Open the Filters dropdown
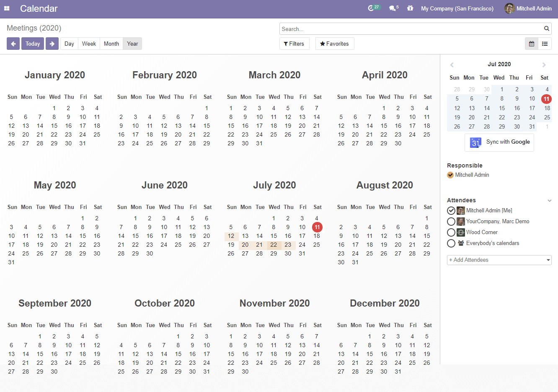Viewport: 558px width, 392px height. [x=294, y=44]
